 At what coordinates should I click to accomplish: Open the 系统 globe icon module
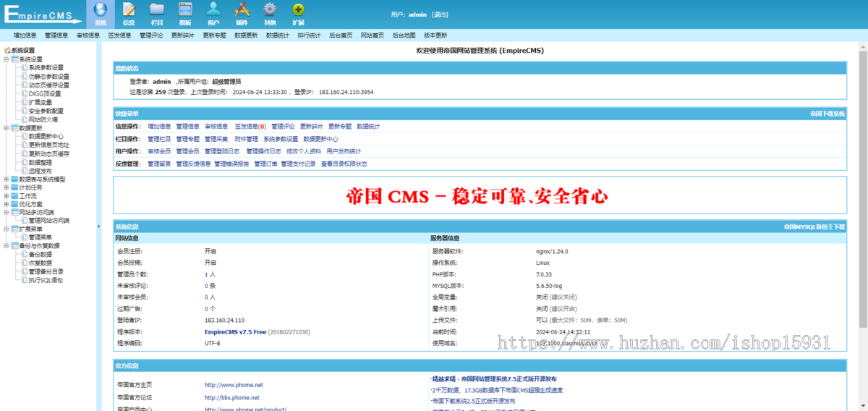click(x=101, y=14)
